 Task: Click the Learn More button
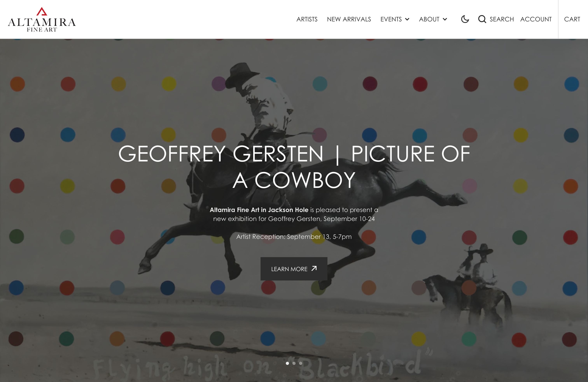(x=294, y=269)
